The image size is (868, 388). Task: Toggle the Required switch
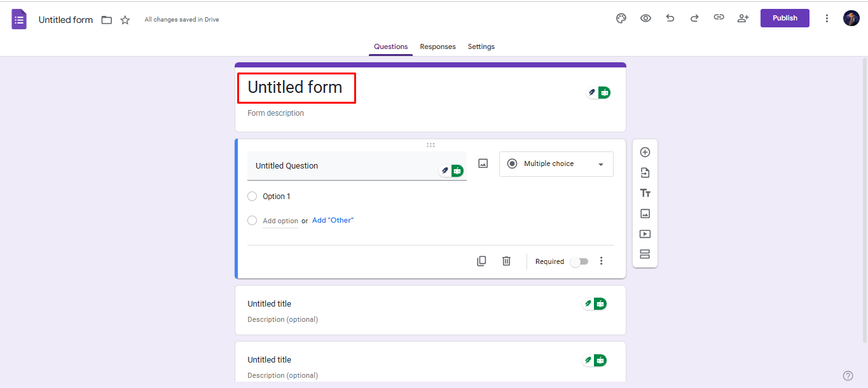point(579,261)
